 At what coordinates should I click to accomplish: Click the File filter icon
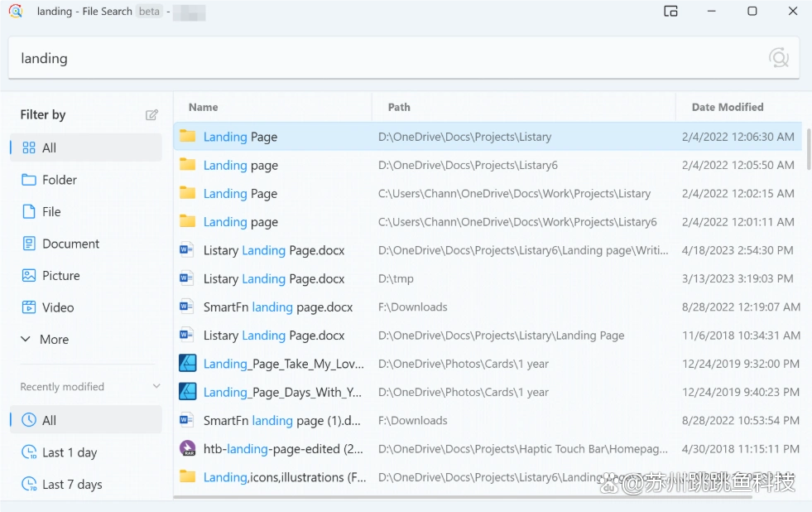click(x=29, y=211)
